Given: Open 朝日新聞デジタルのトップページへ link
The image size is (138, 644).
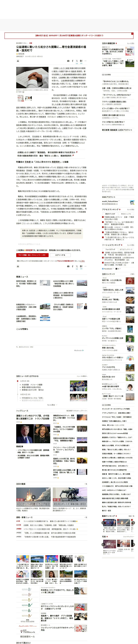Looking at the screenshot, I should tap(77, 411).
